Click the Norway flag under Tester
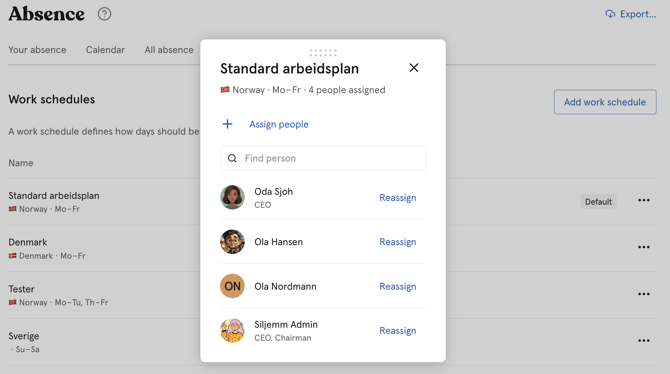The image size is (670, 374). coord(12,302)
